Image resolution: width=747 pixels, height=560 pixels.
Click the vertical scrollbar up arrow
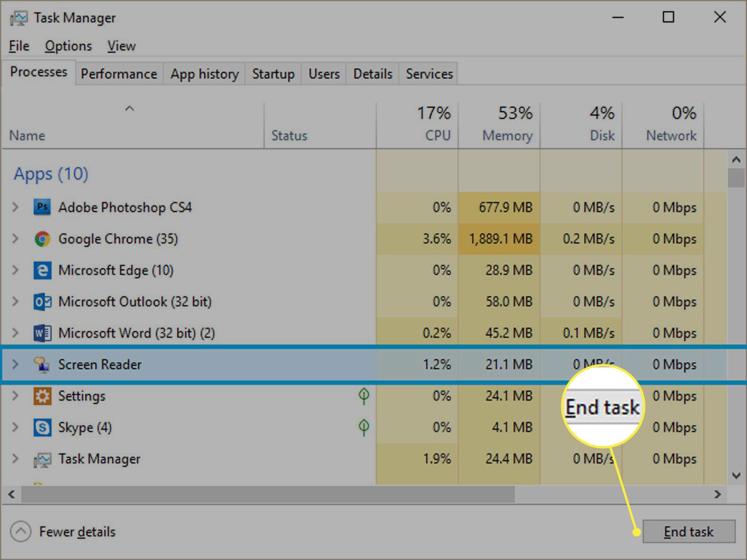pos(736,159)
